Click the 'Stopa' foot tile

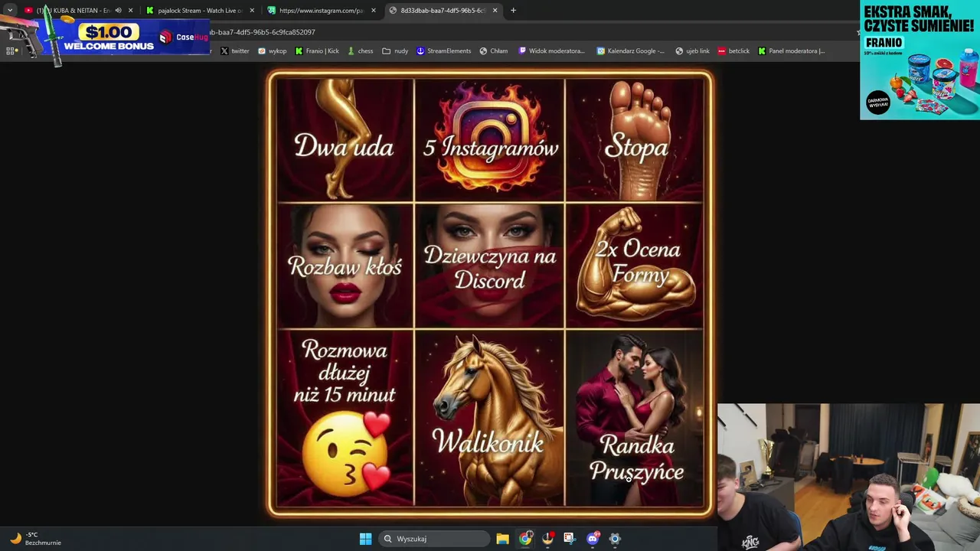[635, 140]
